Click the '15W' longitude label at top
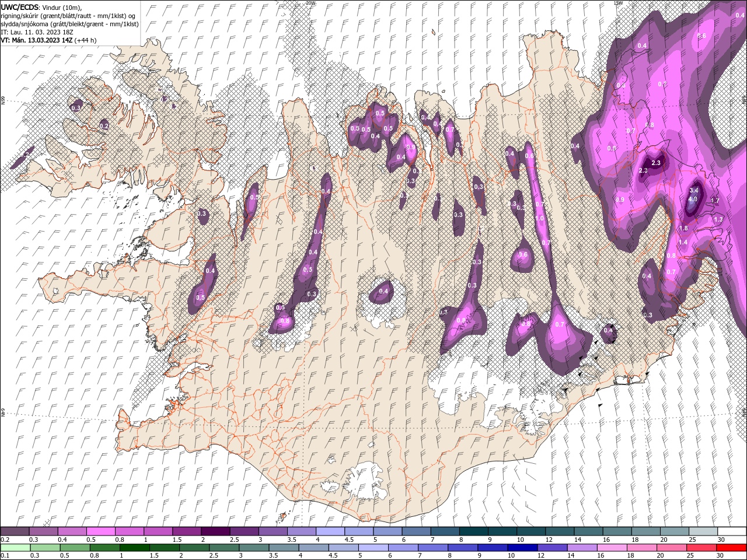 (x=618, y=3)
